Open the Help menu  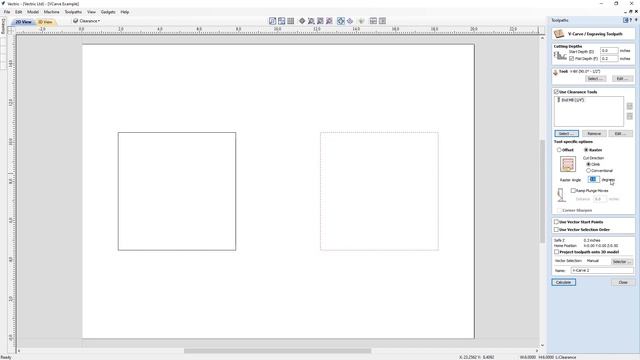click(125, 12)
